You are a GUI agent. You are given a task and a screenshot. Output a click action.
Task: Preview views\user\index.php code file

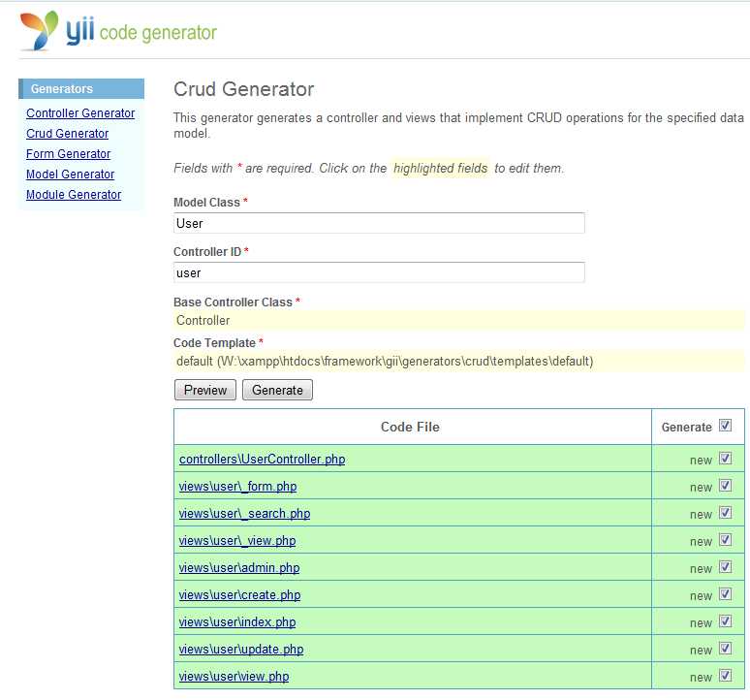pos(237,622)
